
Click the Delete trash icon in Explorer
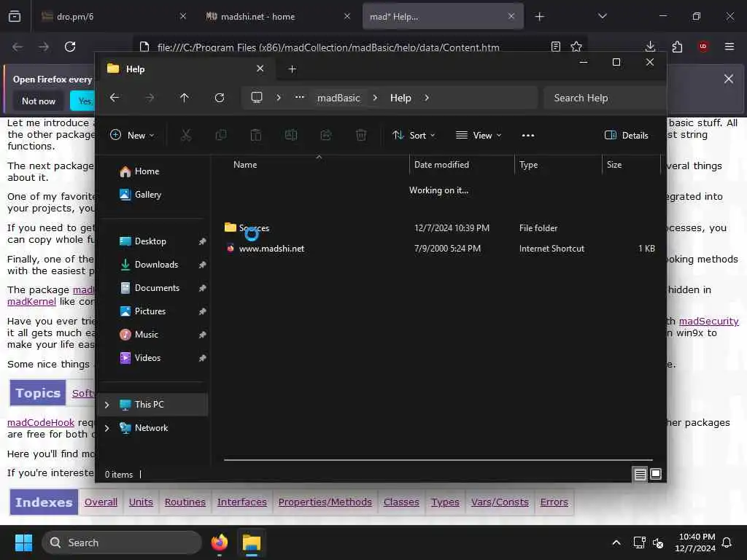361,135
